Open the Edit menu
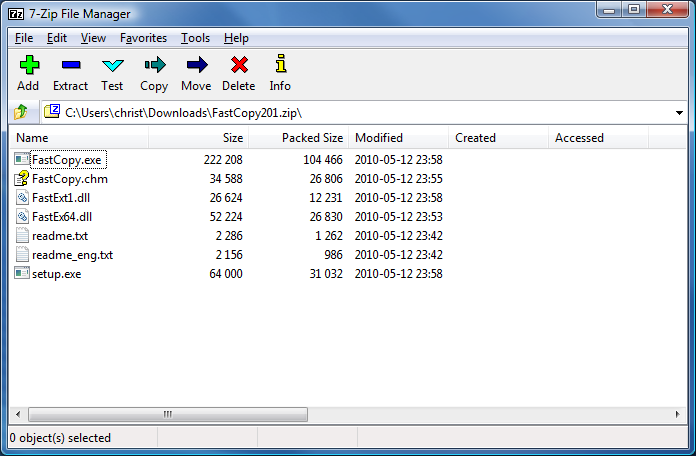Viewport: 696px width, 456px height. pyautogui.click(x=57, y=38)
